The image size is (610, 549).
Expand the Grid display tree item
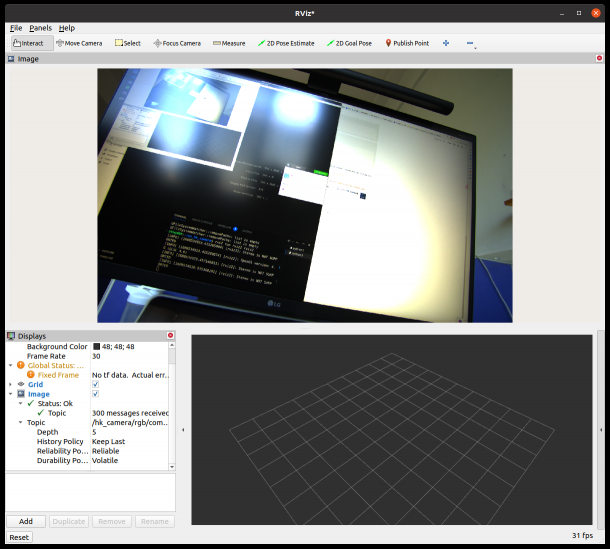(10, 384)
